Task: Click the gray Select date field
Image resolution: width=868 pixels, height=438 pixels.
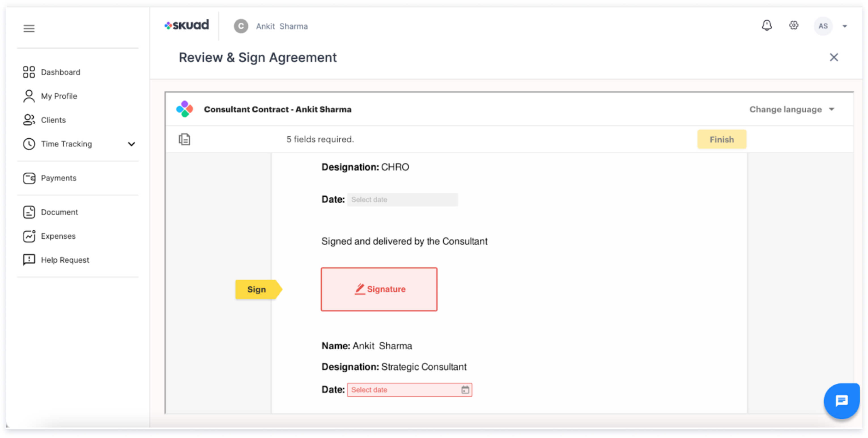Action: tap(402, 199)
